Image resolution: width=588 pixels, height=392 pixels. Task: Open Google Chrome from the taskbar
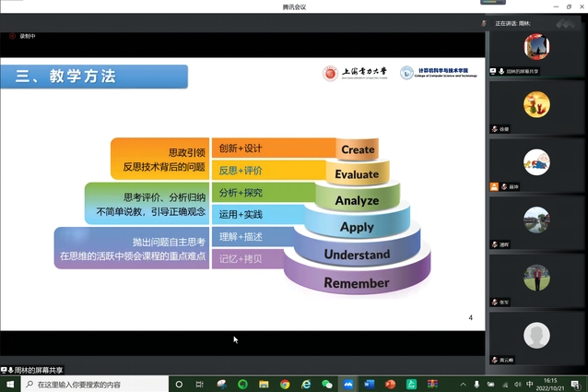(285, 384)
